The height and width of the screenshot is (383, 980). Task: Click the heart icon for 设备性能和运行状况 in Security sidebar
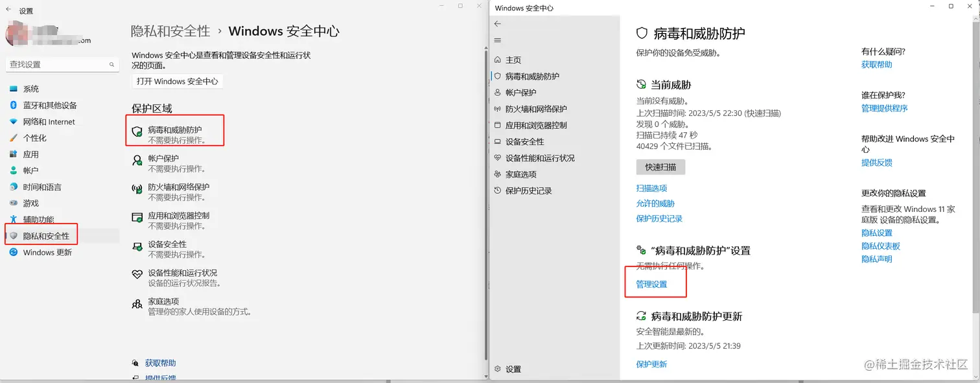[x=498, y=158]
